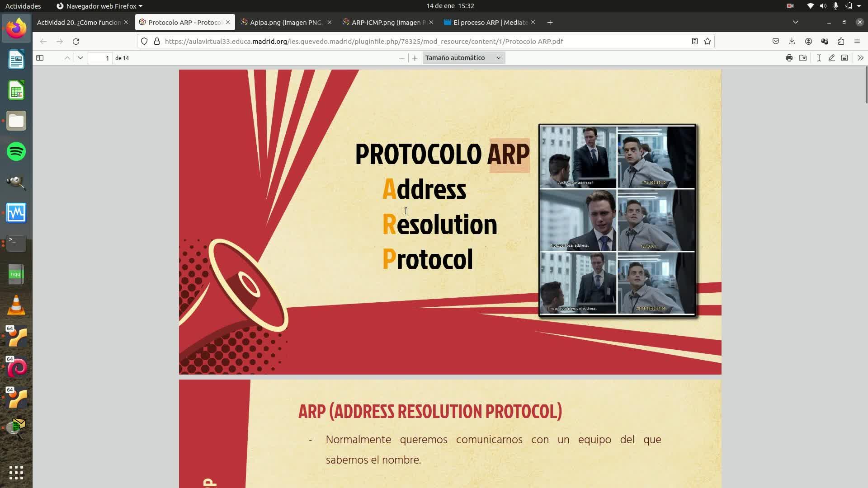The width and height of the screenshot is (868, 488).
Task: Print the PDF document
Action: 789,58
